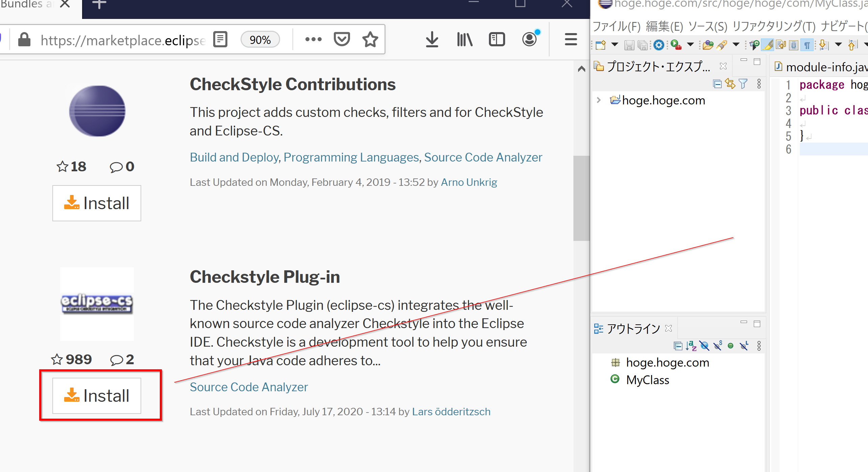Click the blue gear toolbar icon in Eclipse
The width and height of the screenshot is (868, 472).
[659, 45]
